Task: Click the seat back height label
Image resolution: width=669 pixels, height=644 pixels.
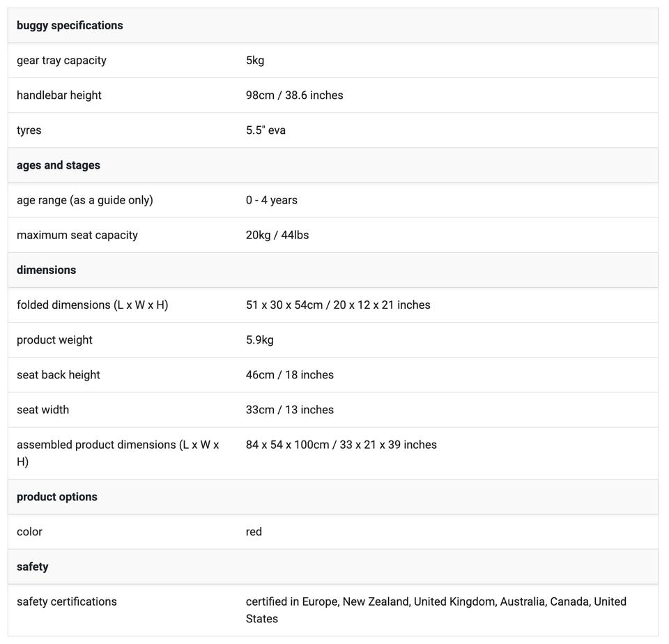Action: coord(59,374)
